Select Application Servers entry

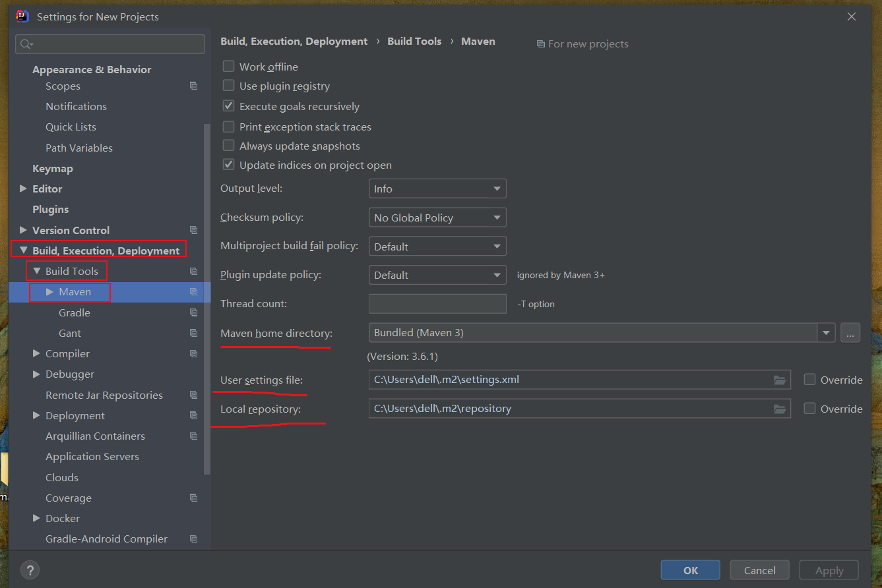[x=92, y=456]
